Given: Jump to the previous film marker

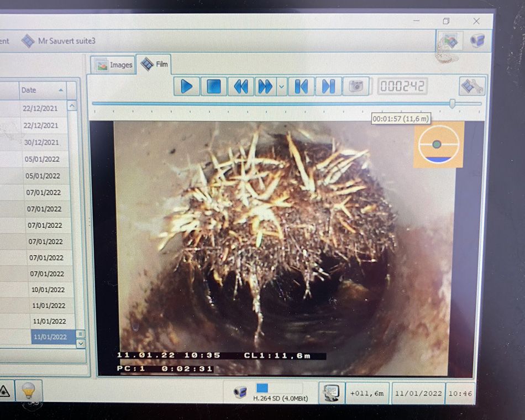Looking at the screenshot, I should point(301,86).
